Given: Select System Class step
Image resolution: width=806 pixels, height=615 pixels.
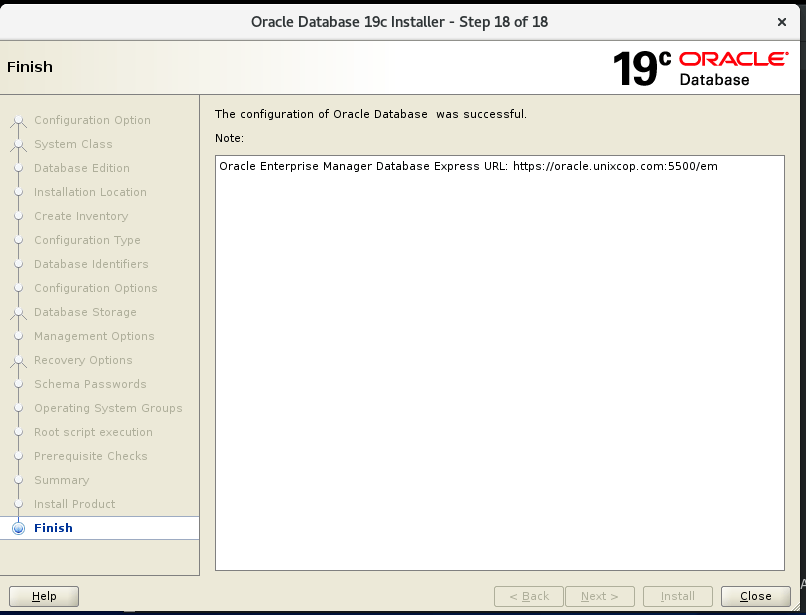Looking at the screenshot, I should click(73, 144).
